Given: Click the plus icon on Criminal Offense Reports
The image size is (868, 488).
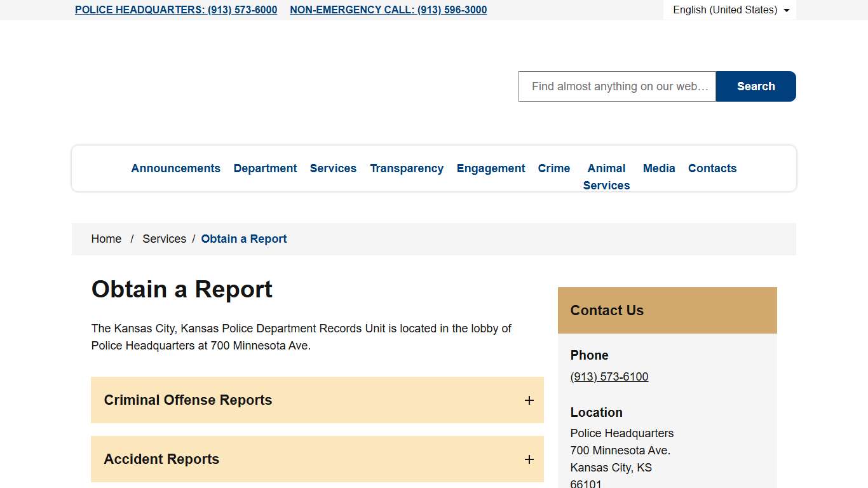Looking at the screenshot, I should click(529, 400).
